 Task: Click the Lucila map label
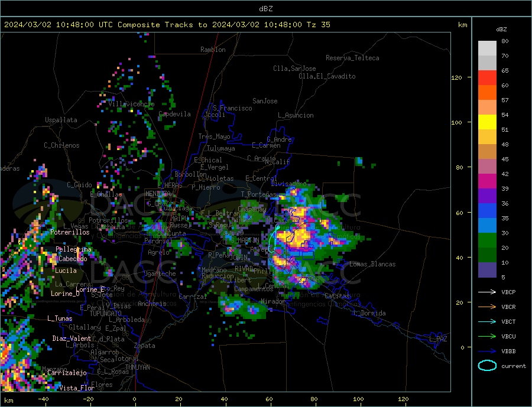(66, 271)
